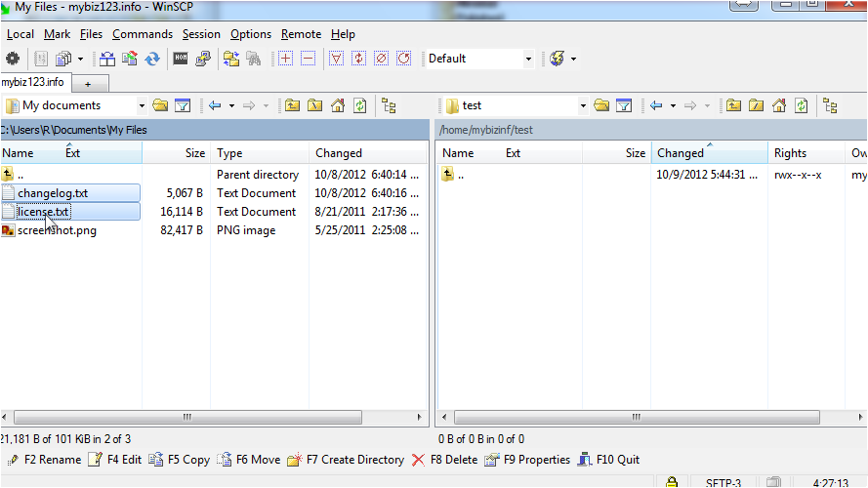Open the Help menu
This screenshot has height=488, width=868.
343,34
